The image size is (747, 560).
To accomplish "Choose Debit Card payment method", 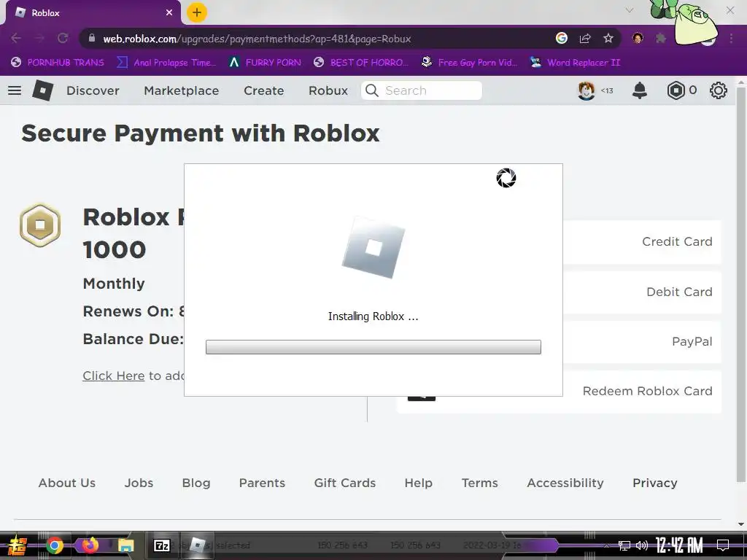I will point(642,292).
